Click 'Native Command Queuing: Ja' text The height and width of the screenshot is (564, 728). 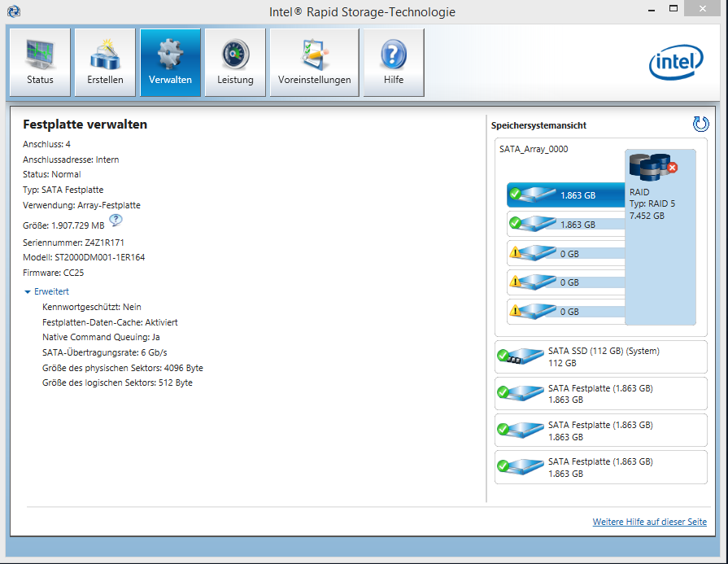tap(101, 337)
